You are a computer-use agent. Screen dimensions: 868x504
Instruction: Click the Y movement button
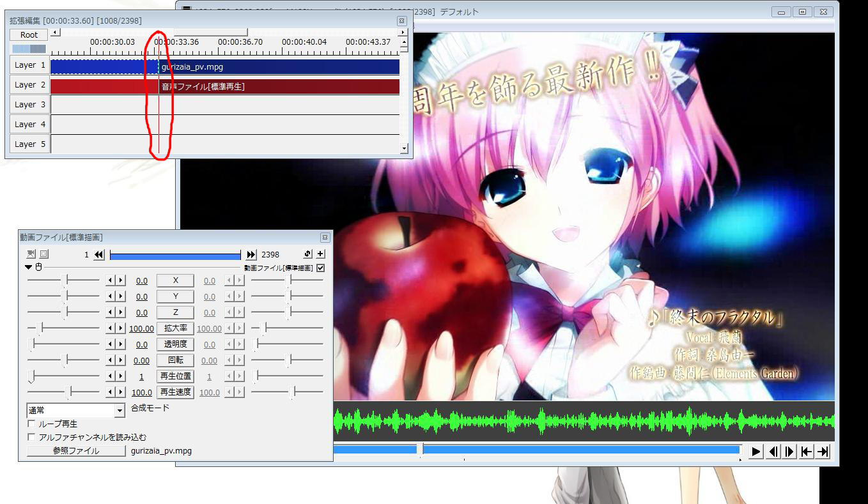tap(175, 296)
